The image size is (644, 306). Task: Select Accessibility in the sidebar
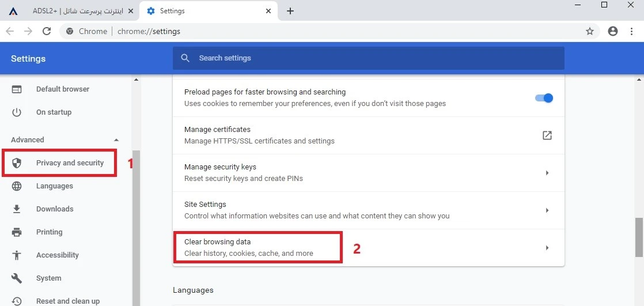[x=57, y=255]
